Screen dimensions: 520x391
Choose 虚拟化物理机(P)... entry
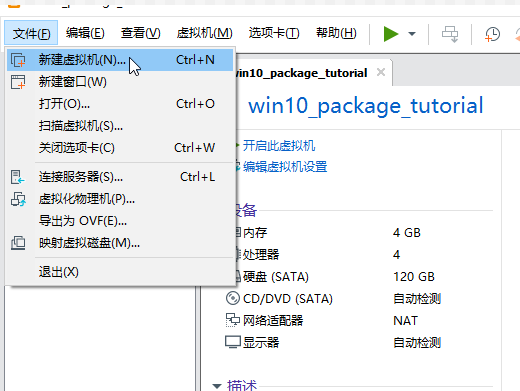[120, 199]
